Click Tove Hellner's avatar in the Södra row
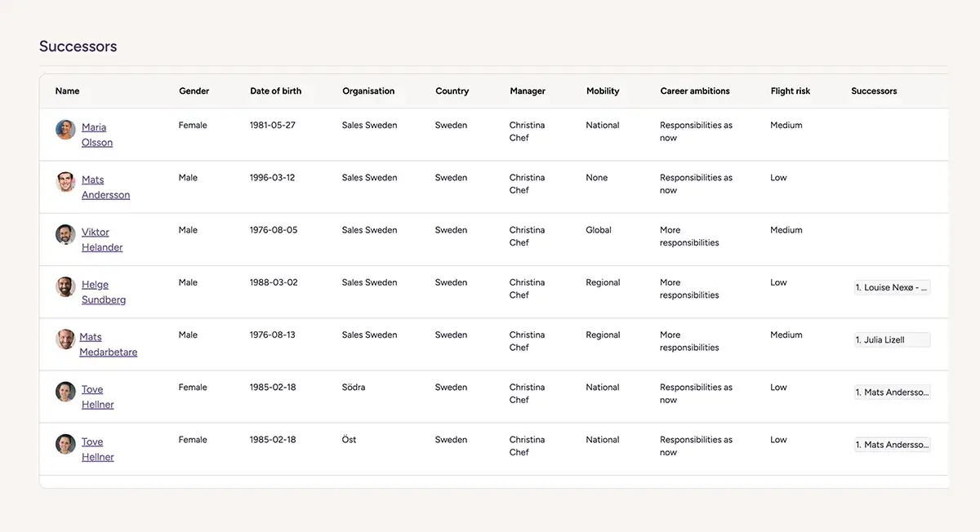980x532 pixels. coord(65,392)
